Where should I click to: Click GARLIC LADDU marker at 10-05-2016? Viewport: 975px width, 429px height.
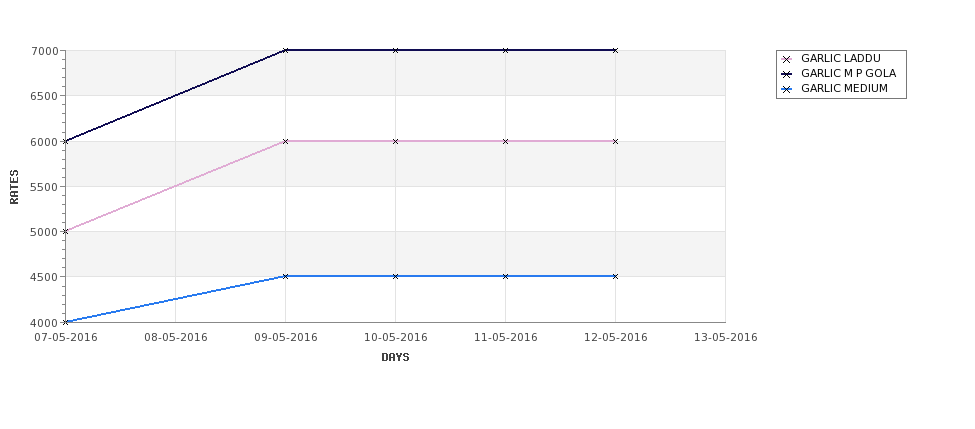pos(395,142)
